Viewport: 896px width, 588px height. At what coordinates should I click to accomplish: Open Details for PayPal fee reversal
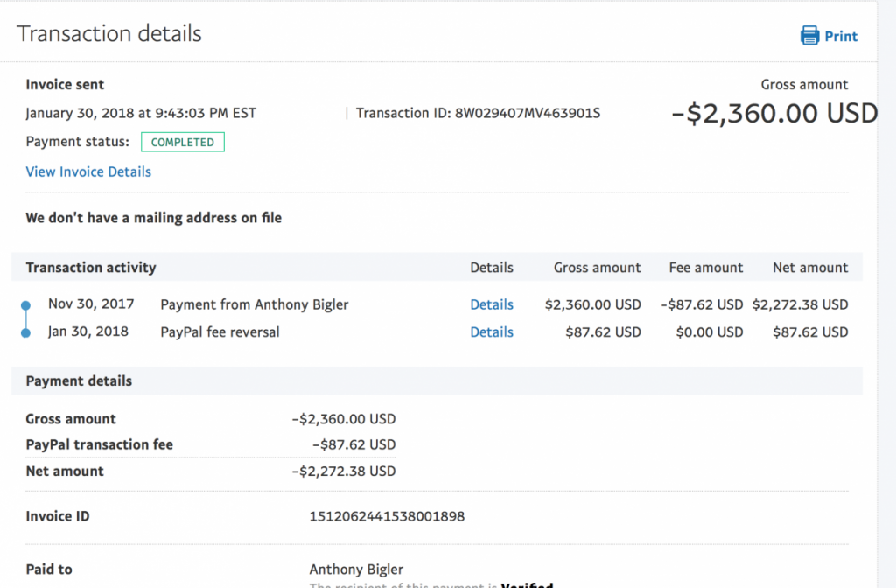pos(492,332)
